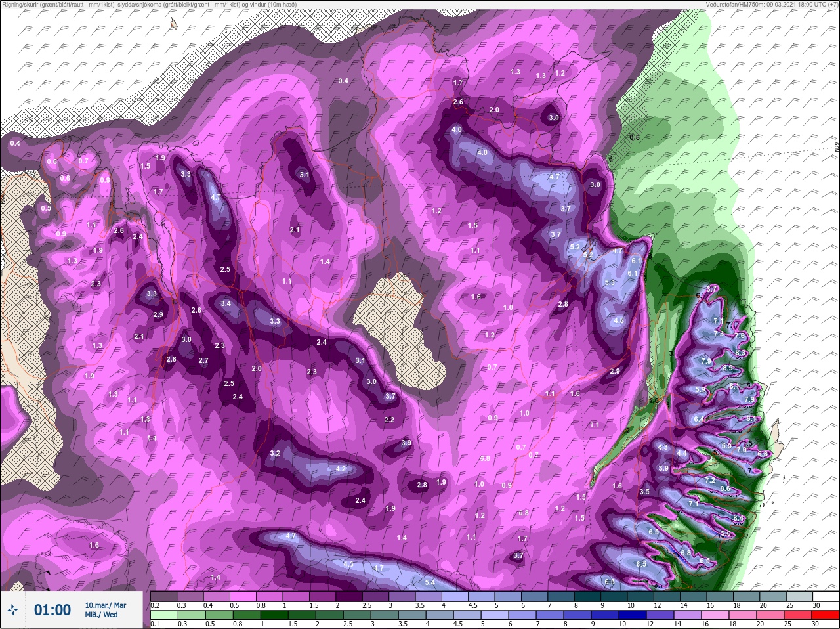The height and width of the screenshot is (629, 840).
Task: Click the 01:00 forecast time label
Action: pyautogui.click(x=52, y=610)
